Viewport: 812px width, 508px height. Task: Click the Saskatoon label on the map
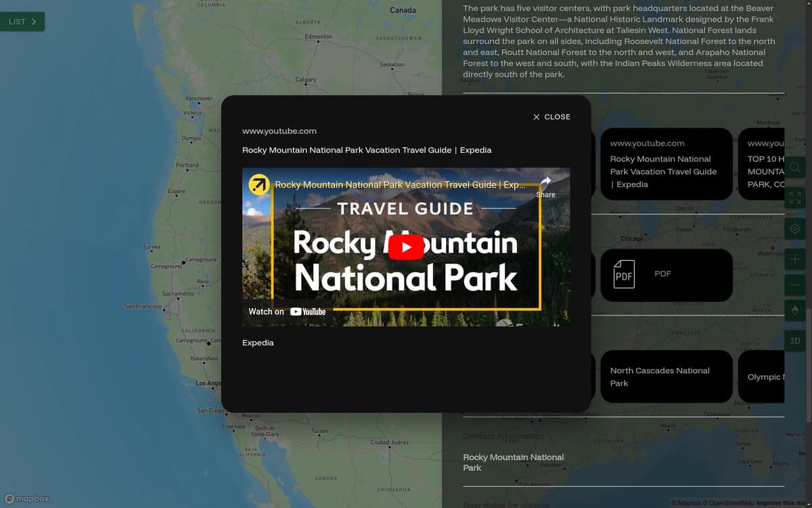click(x=392, y=64)
